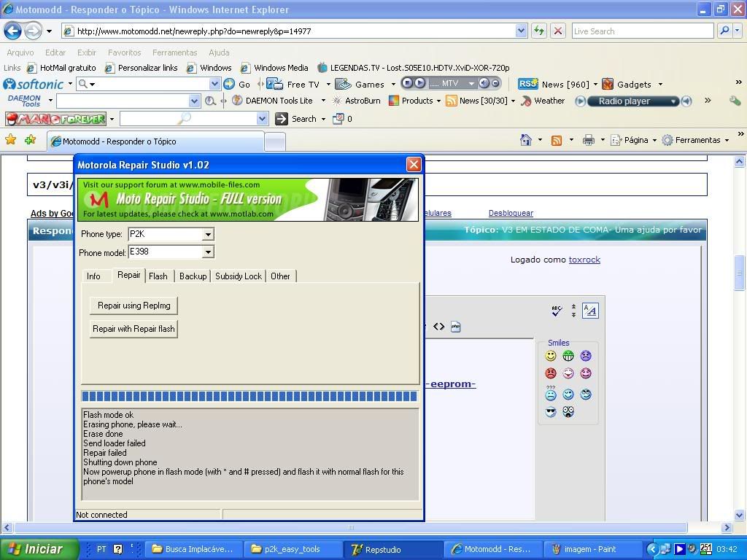The height and width of the screenshot is (560, 747).
Task: Click AstroBurn toolbar icon
Action: (x=337, y=101)
